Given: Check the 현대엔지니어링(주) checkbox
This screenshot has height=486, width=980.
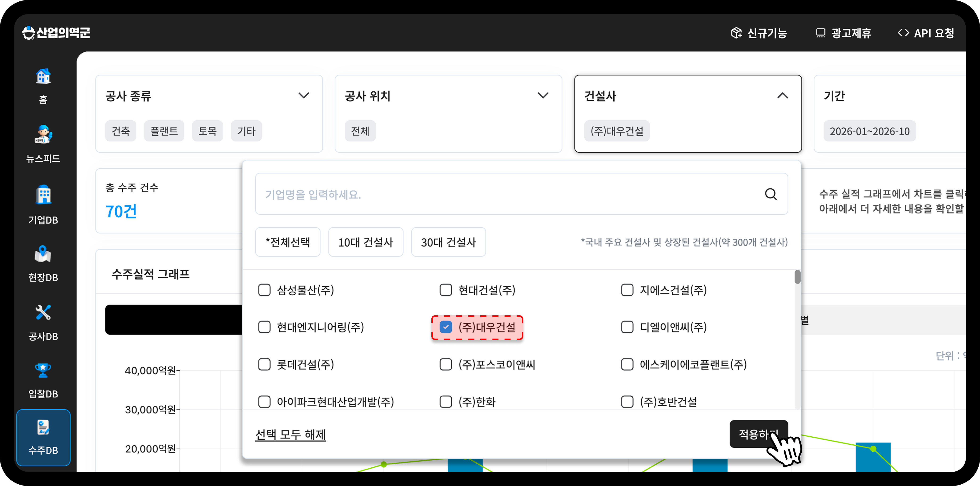Looking at the screenshot, I should [x=264, y=327].
